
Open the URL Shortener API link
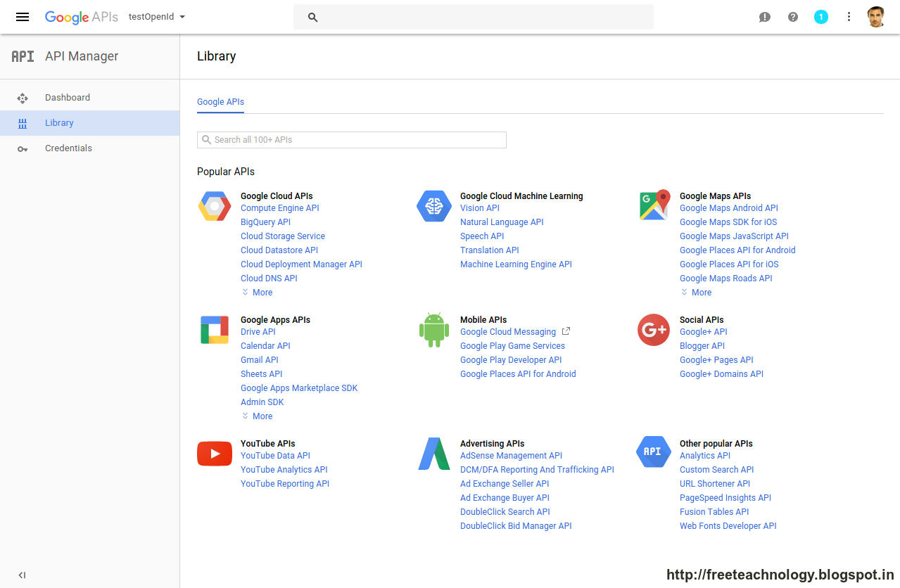click(x=715, y=484)
